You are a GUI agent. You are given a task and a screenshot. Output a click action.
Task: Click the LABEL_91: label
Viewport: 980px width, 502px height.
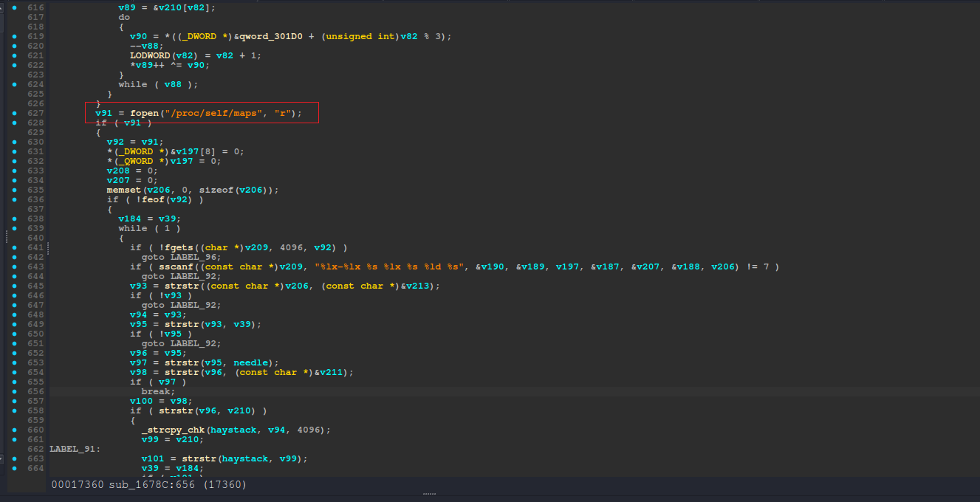tap(75, 449)
